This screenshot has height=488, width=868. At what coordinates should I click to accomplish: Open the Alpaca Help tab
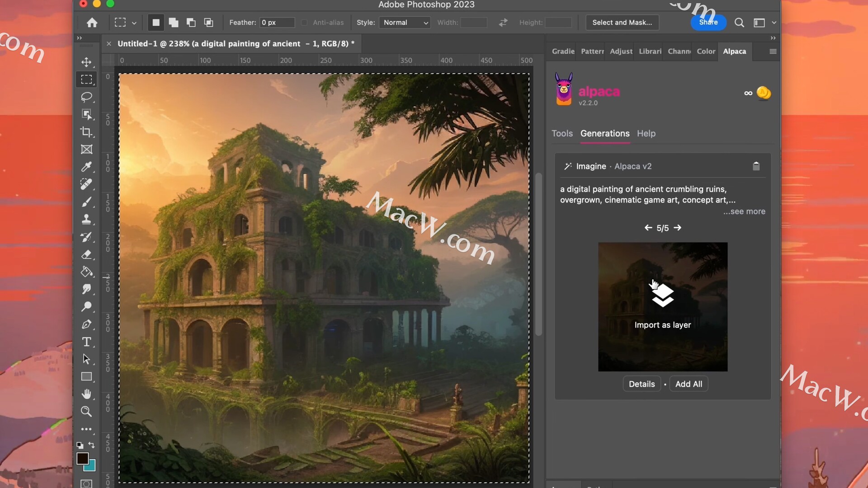646,134
